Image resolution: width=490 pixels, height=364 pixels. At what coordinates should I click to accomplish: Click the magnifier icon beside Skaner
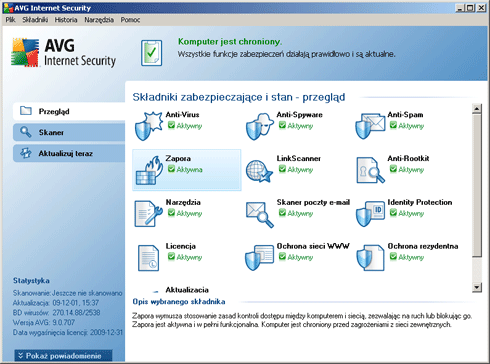click(26, 132)
